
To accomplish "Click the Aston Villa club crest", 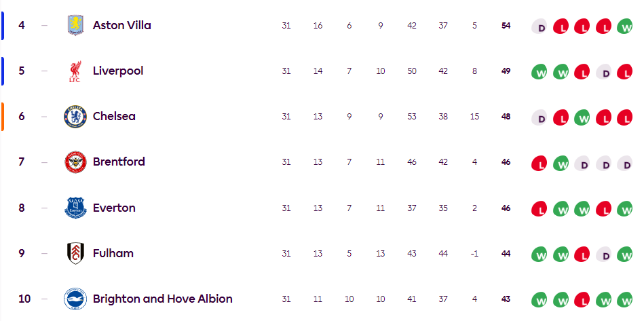I will click(75, 26).
